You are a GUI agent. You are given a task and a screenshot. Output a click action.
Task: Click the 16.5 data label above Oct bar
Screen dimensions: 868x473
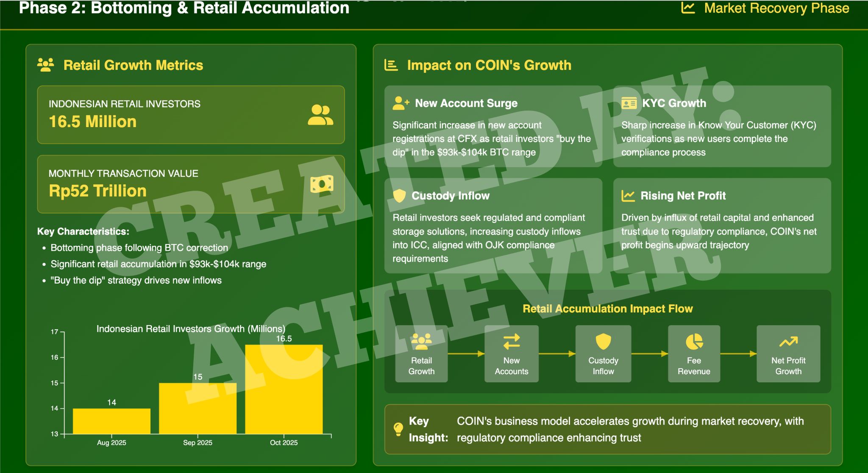click(284, 339)
